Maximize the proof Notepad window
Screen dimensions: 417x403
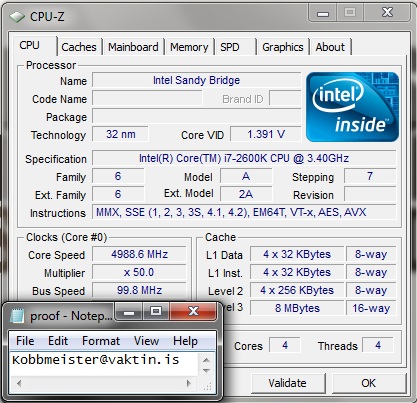[x=156, y=312]
